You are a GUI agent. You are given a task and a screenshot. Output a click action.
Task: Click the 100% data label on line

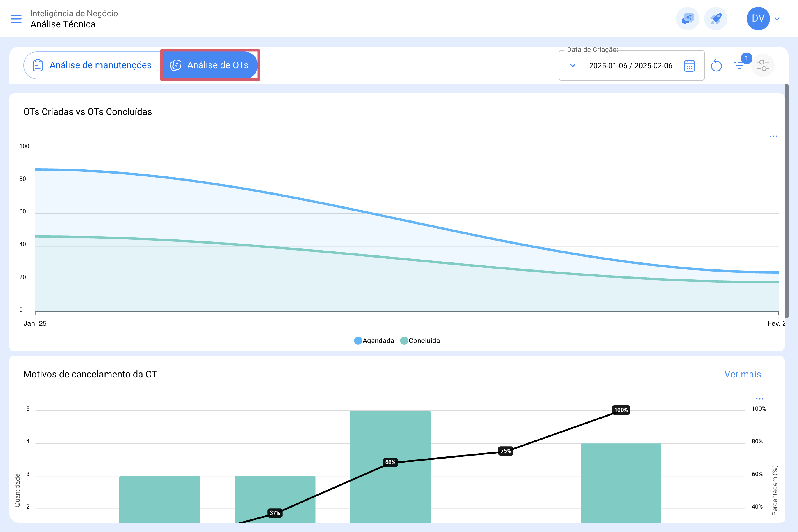[621, 410]
